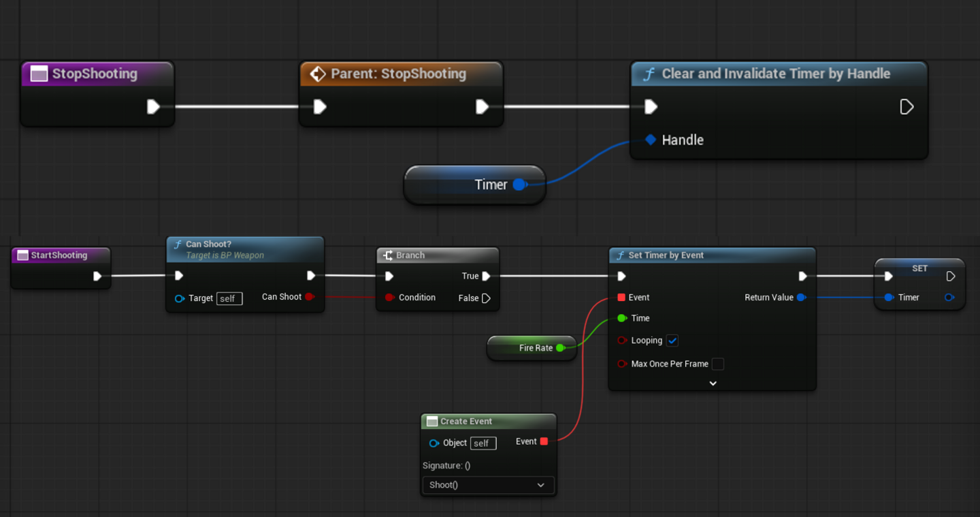Click the StopShooting event node icon
Image resolution: width=980 pixels, height=517 pixels.
(x=39, y=74)
